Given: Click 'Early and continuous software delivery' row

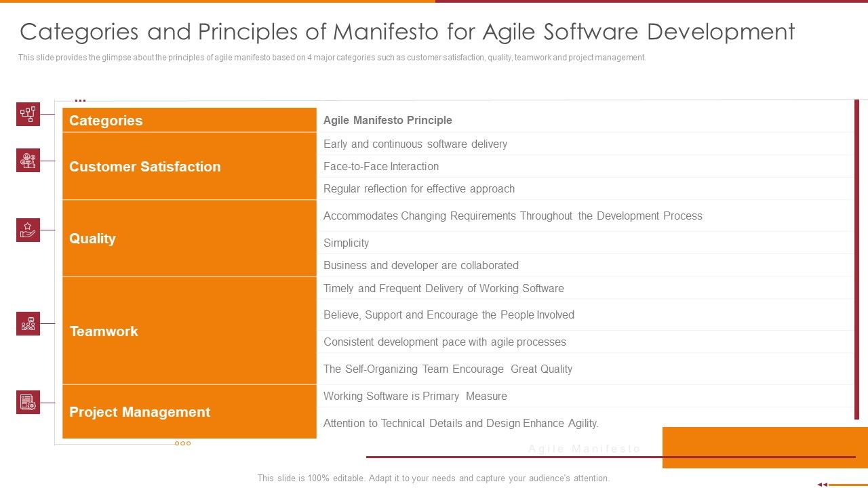Looking at the screenshot, I should coord(585,144).
